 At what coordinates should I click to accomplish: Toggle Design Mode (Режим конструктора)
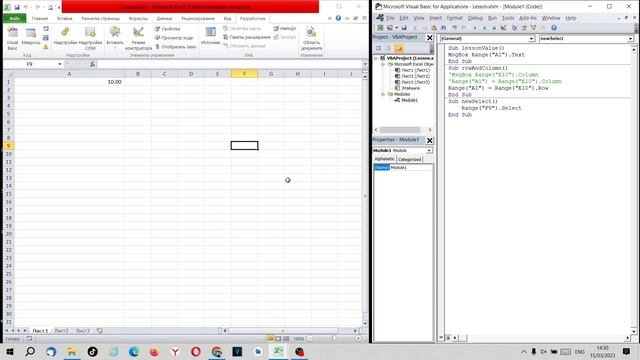(138, 39)
